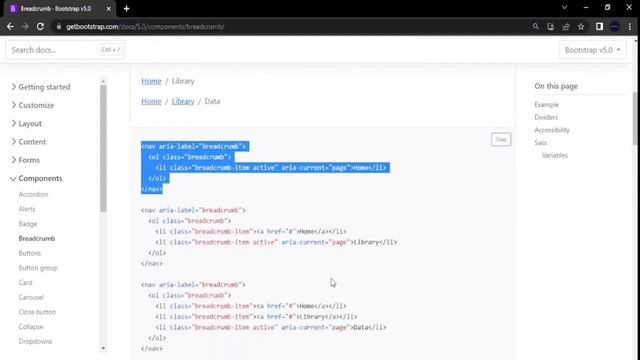Open the Badge docs link
This screenshot has height=360, width=640.
28,224
